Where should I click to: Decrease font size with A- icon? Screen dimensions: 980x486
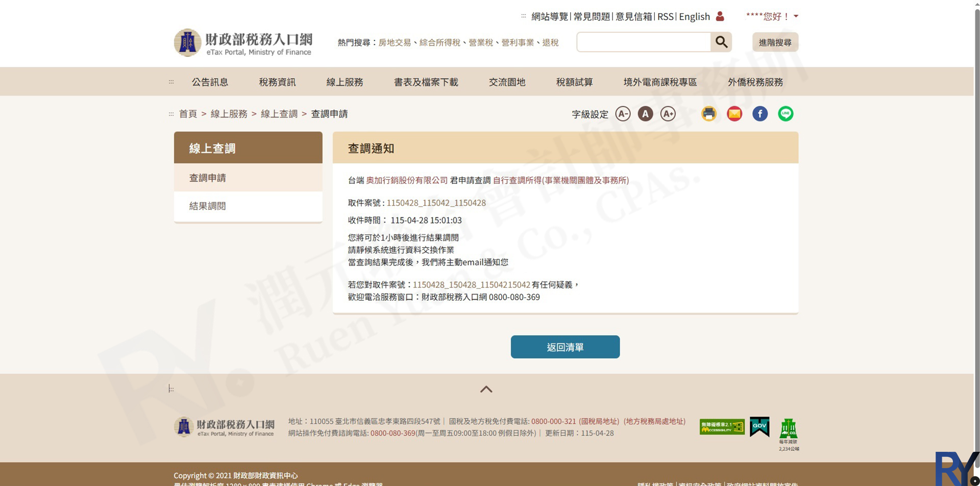(623, 114)
